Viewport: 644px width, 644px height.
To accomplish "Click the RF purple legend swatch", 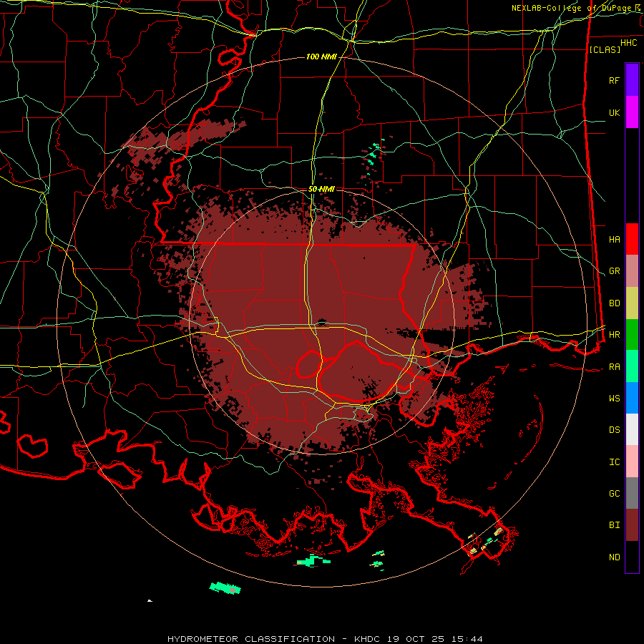I will pyautogui.click(x=632, y=80).
